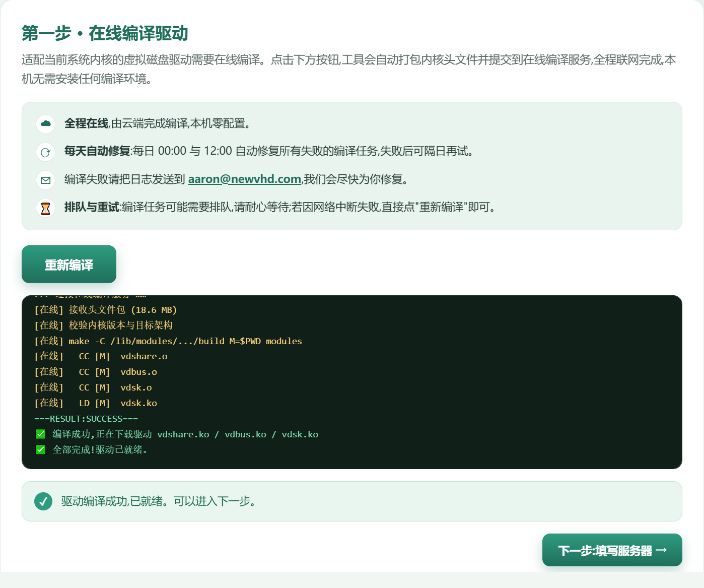This screenshot has height=588, width=704.
Task: Click the 全程在线 bold label
Action: tap(86, 123)
